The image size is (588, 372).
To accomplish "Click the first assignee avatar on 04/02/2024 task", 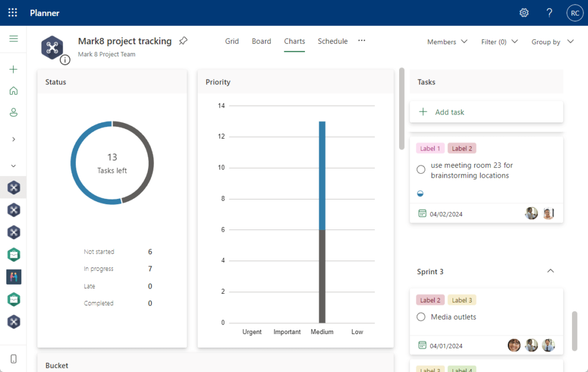I will (531, 213).
